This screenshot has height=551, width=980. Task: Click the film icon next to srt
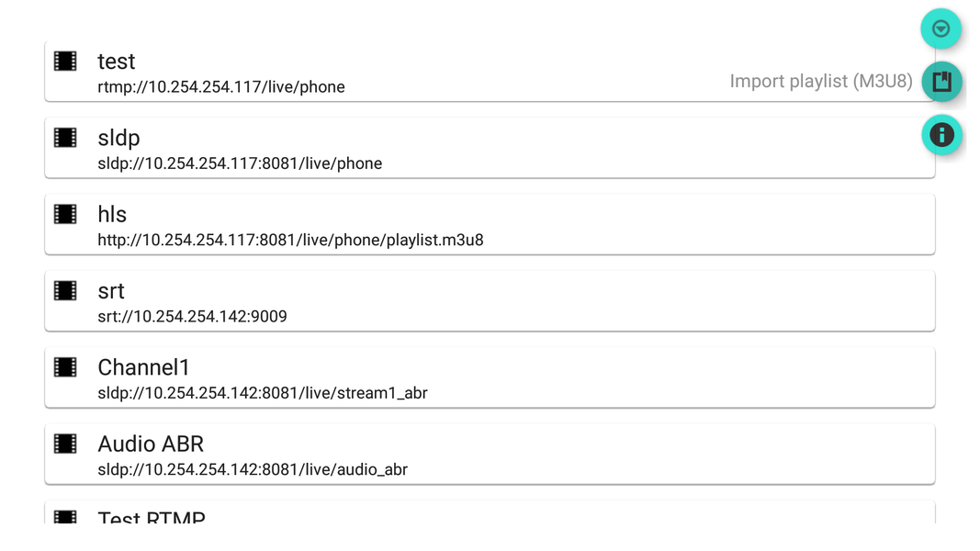65,290
